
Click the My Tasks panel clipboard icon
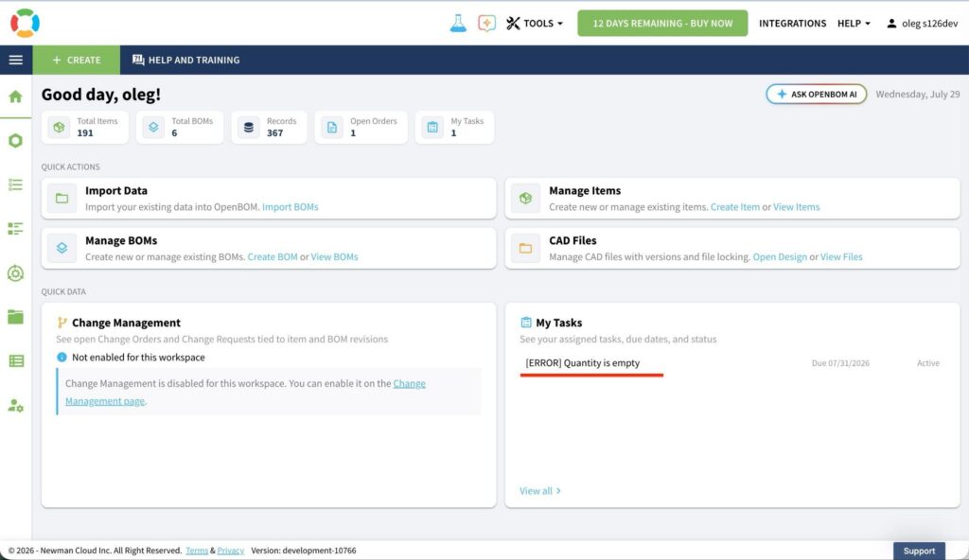[x=526, y=322]
